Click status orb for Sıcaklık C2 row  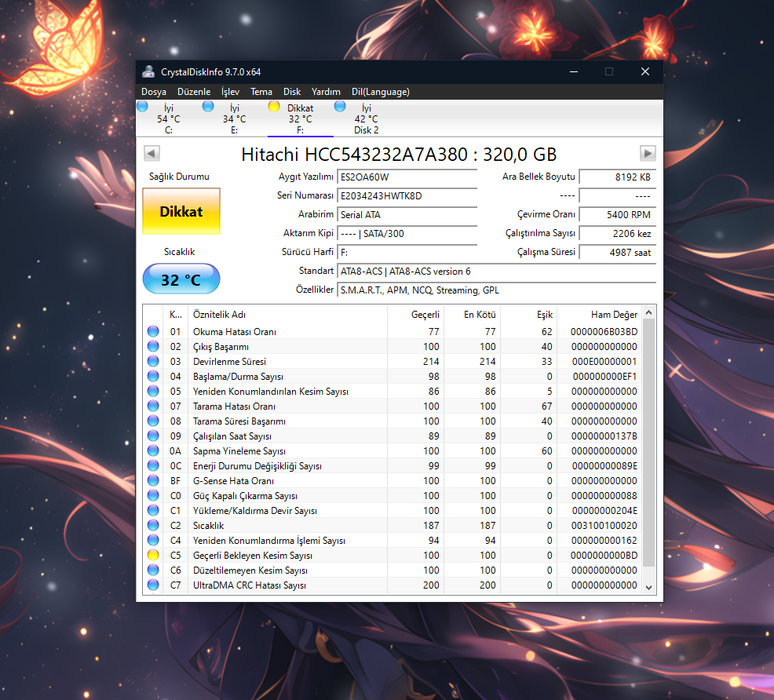[x=153, y=525]
